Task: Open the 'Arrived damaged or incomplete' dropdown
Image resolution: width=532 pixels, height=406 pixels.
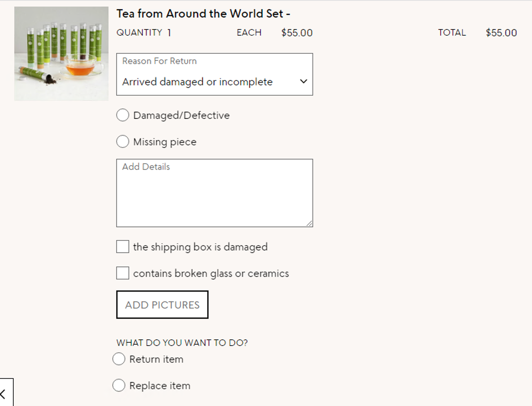Action: [215, 74]
